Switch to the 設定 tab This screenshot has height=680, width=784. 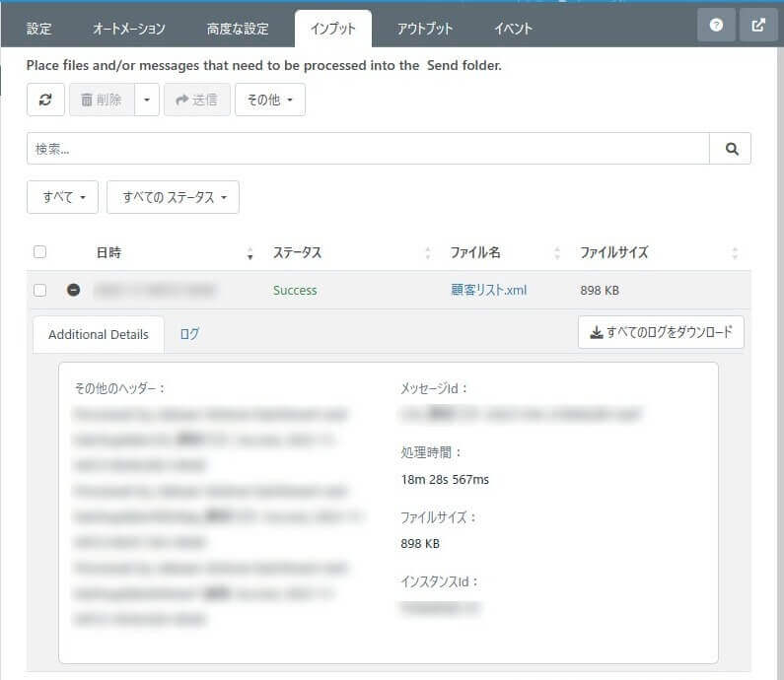pos(39,29)
